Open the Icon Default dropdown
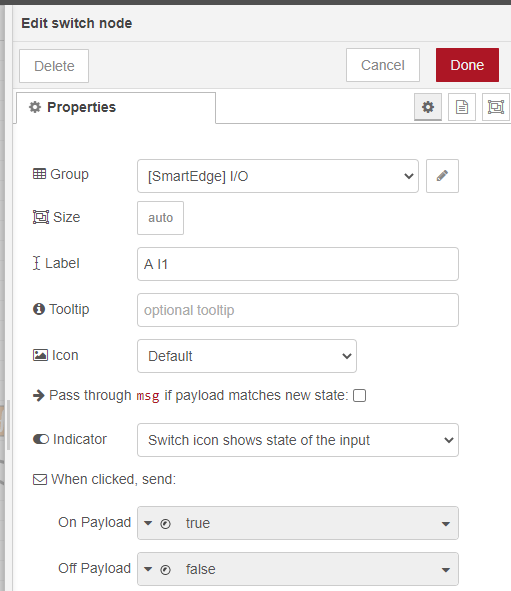This screenshot has width=511, height=591. 247,356
